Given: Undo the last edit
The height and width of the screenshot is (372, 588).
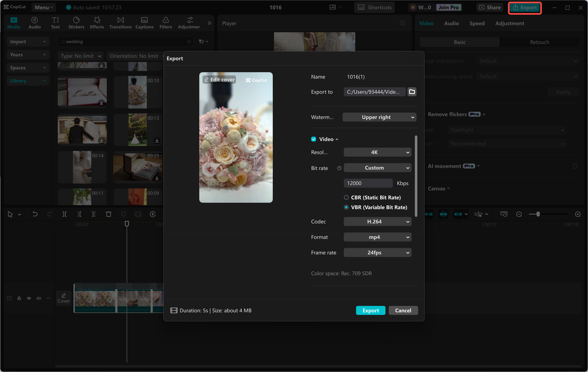Looking at the screenshot, I should (x=35, y=214).
